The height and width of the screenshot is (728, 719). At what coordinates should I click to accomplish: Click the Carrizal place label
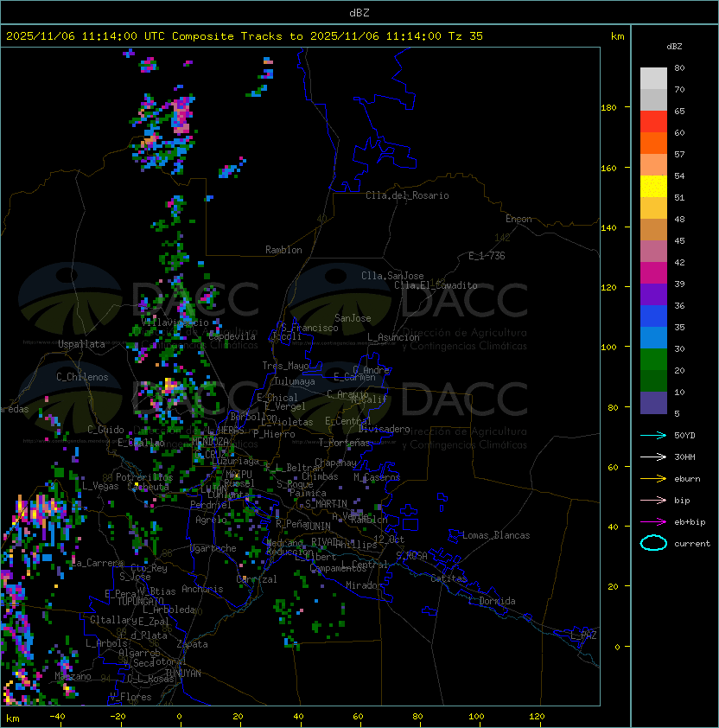pyautogui.click(x=256, y=579)
